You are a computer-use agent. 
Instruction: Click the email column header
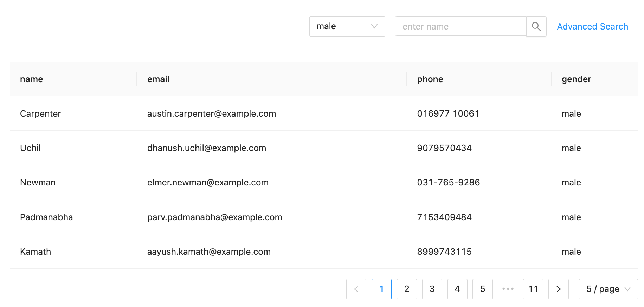tap(158, 79)
